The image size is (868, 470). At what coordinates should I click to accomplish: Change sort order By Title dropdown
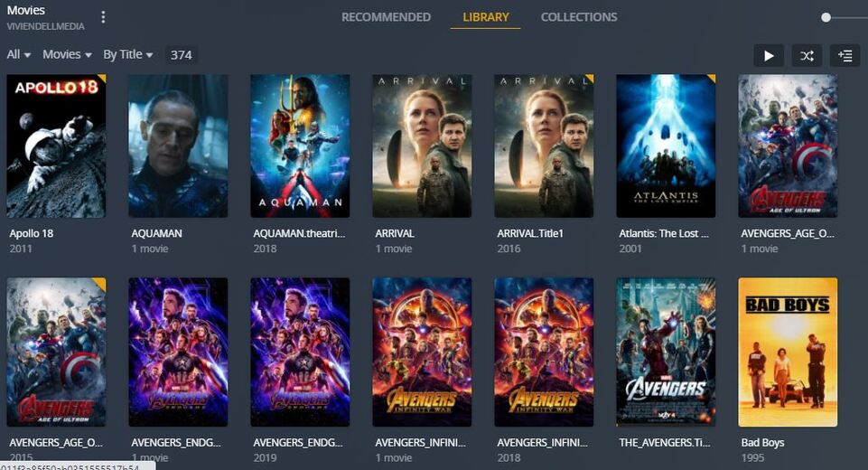point(128,54)
